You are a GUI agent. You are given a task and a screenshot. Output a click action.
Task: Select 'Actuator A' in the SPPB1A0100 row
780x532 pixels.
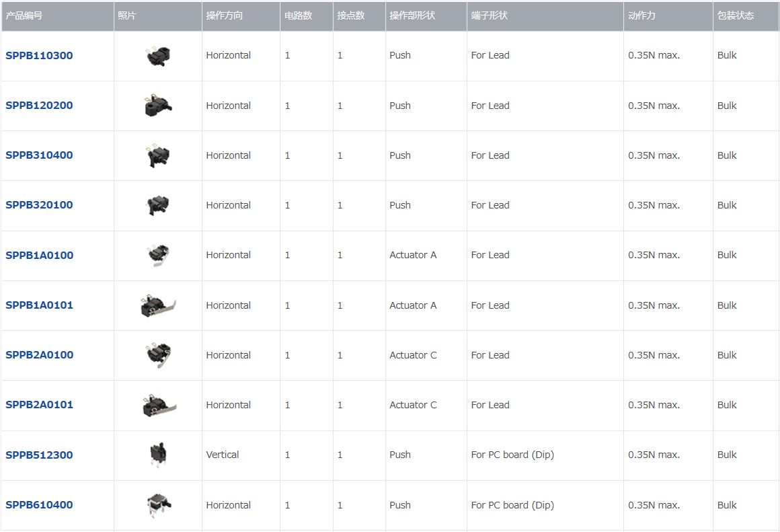pos(413,255)
